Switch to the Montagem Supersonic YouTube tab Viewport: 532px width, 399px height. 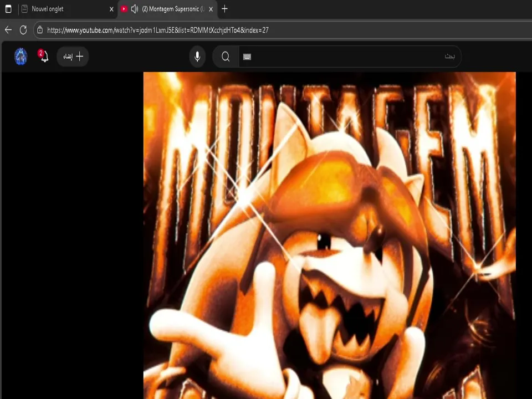167,9
